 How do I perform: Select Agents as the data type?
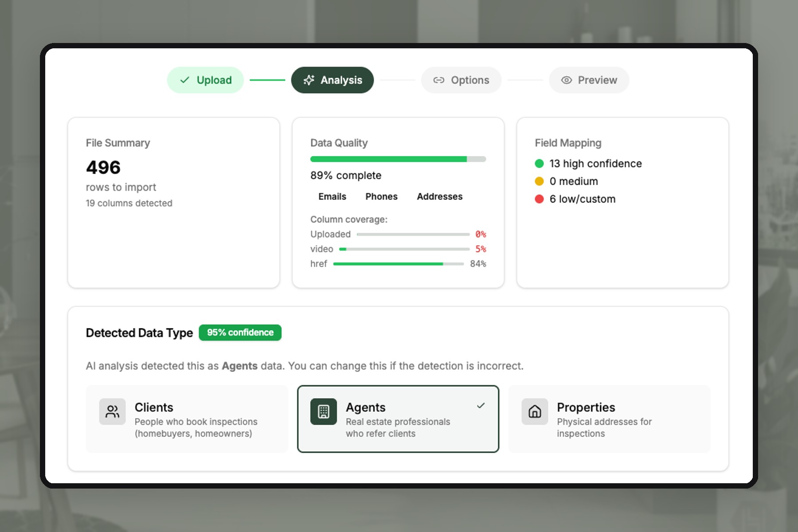tap(398, 419)
